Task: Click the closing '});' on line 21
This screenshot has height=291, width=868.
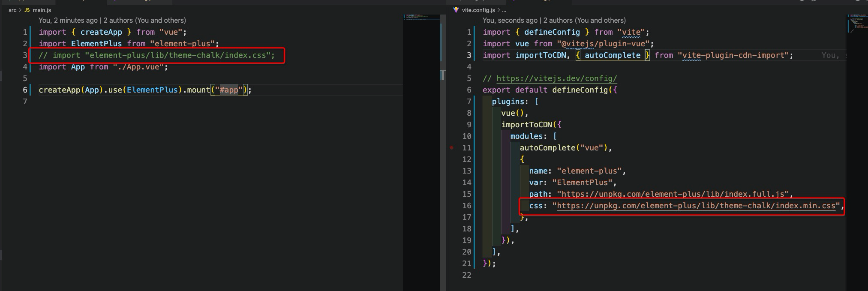Action: [490, 264]
